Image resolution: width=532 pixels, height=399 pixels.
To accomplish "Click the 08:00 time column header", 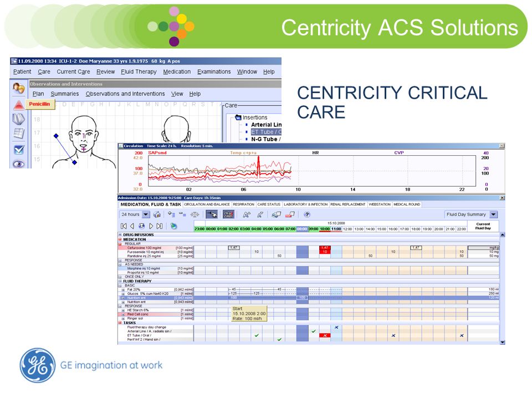I will (302, 229).
